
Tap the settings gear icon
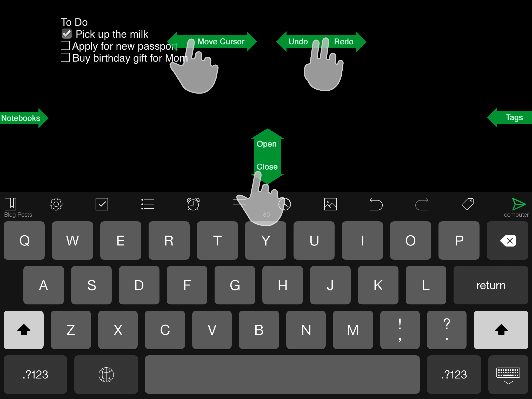55,204
